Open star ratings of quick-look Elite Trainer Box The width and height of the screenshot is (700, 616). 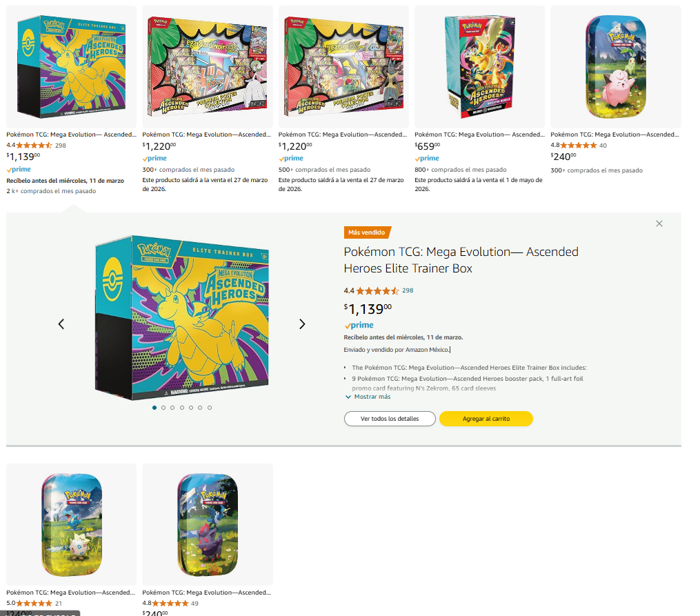tap(377, 290)
